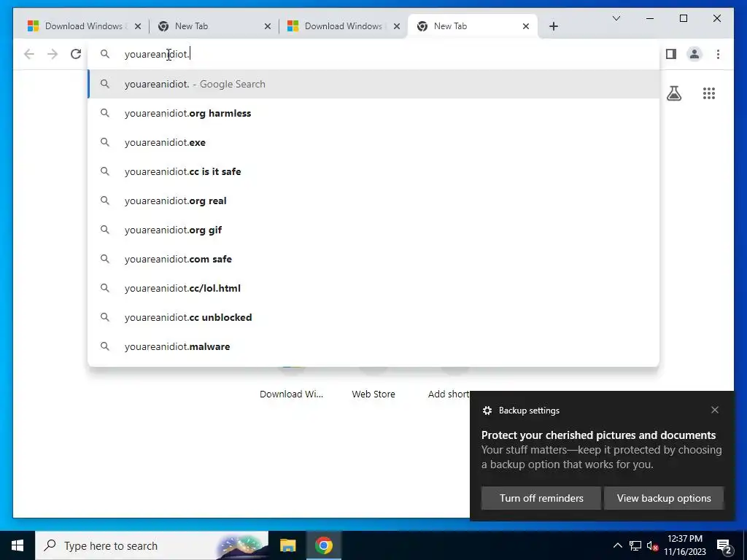Click Turn off reminders button
Image resolution: width=747 pixels, height=560 pixels.
[541, 498]
